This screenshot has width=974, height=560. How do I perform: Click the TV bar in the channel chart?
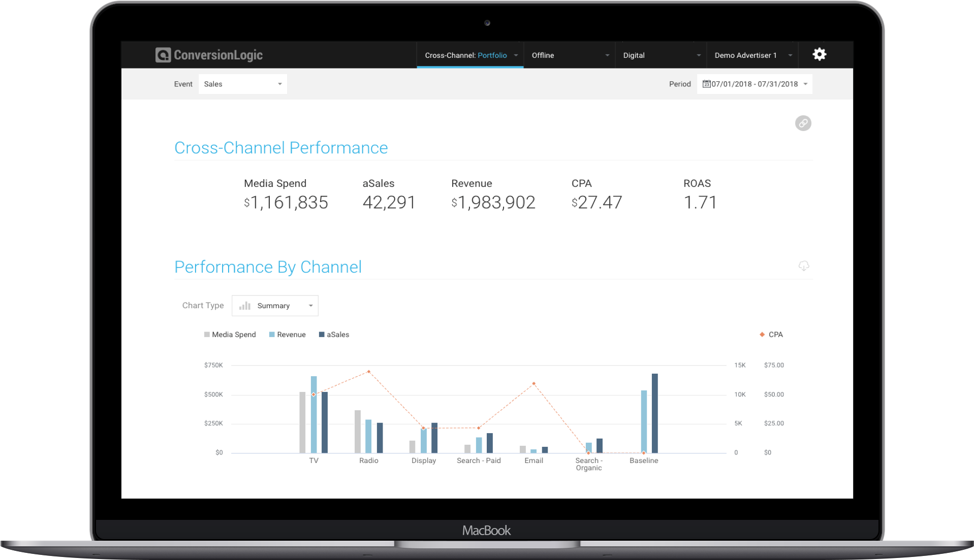point(313,421)
